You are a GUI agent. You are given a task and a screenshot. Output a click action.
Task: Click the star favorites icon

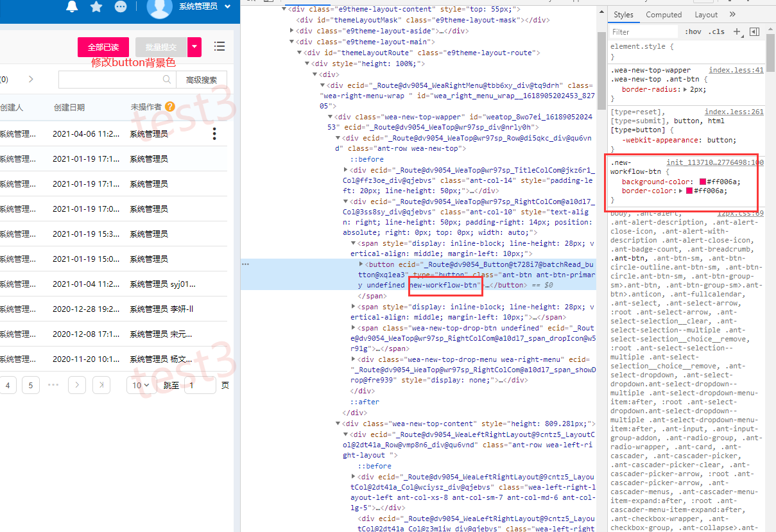pyautogui.click(x=96, y=7)
